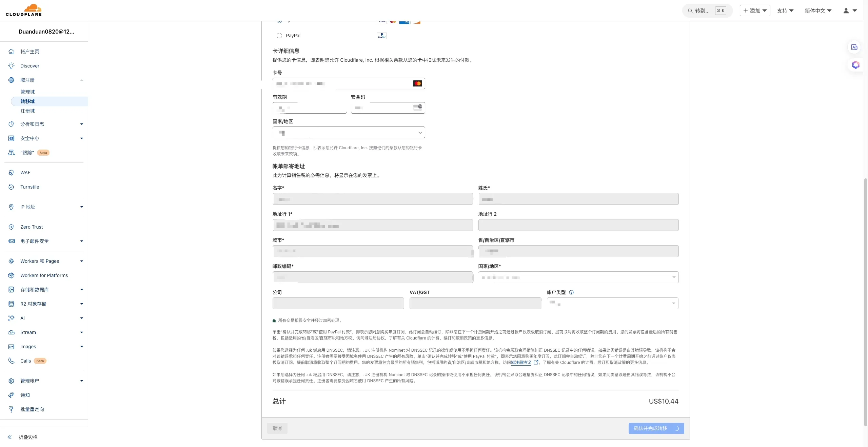Open Workers for Platforms icon
The image size is (868, 447).
[x=11, y=275]
